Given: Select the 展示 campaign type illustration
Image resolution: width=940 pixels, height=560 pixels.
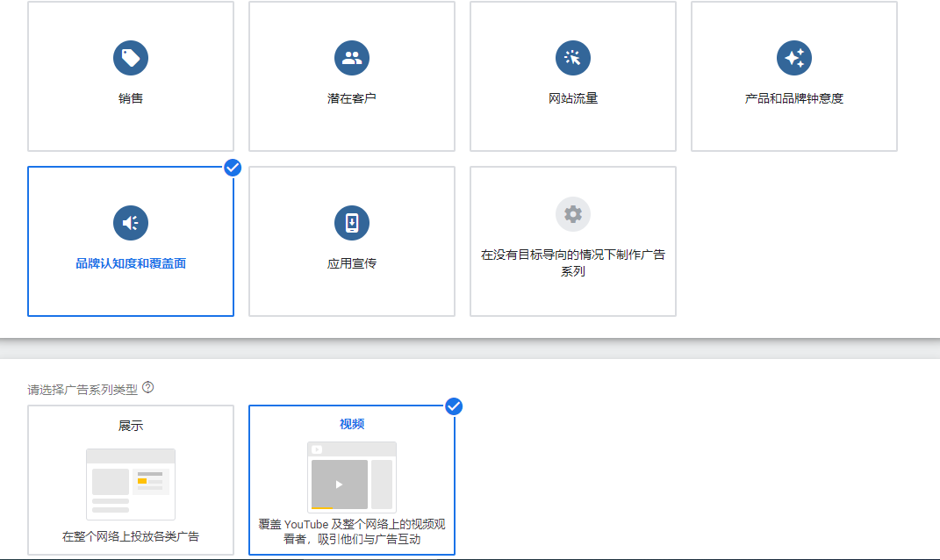Looking at the screenshot, I should point(131,484).
